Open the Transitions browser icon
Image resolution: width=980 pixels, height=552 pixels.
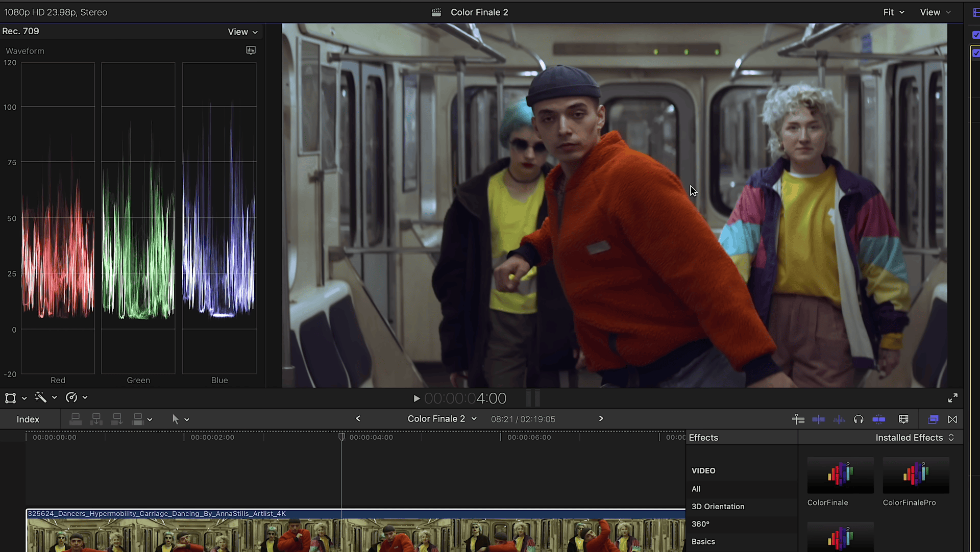click(952, 419)
